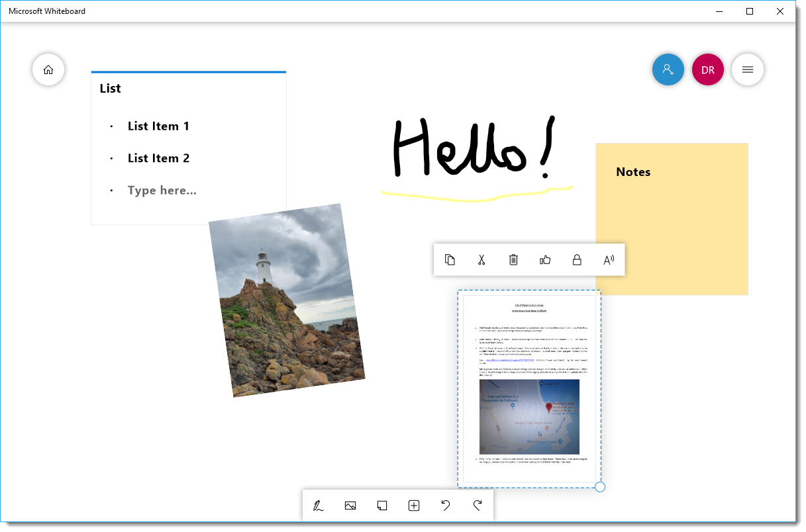Viewport: 806px width, 532px height.
Task: Click the Add image icon
Action: point(350,506)
